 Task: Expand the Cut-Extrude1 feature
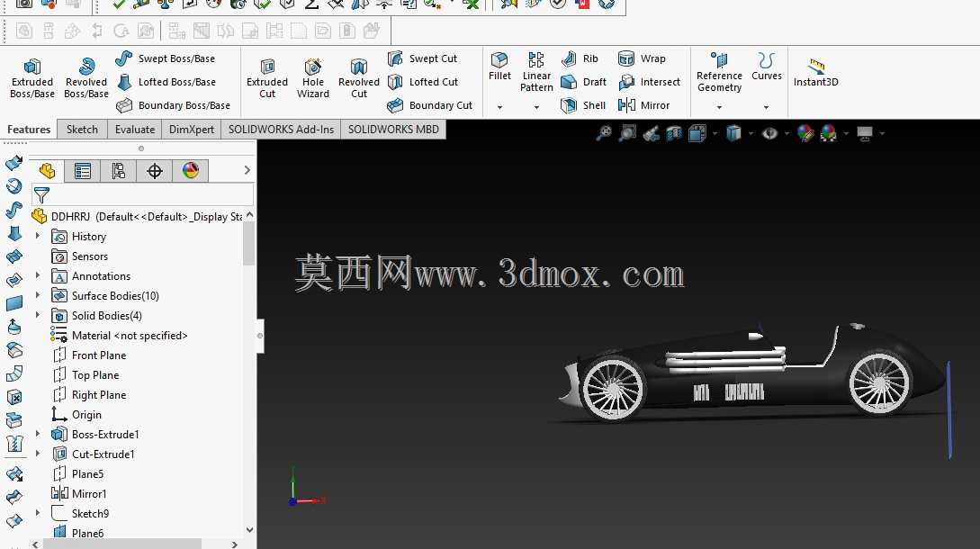(38, 454)
